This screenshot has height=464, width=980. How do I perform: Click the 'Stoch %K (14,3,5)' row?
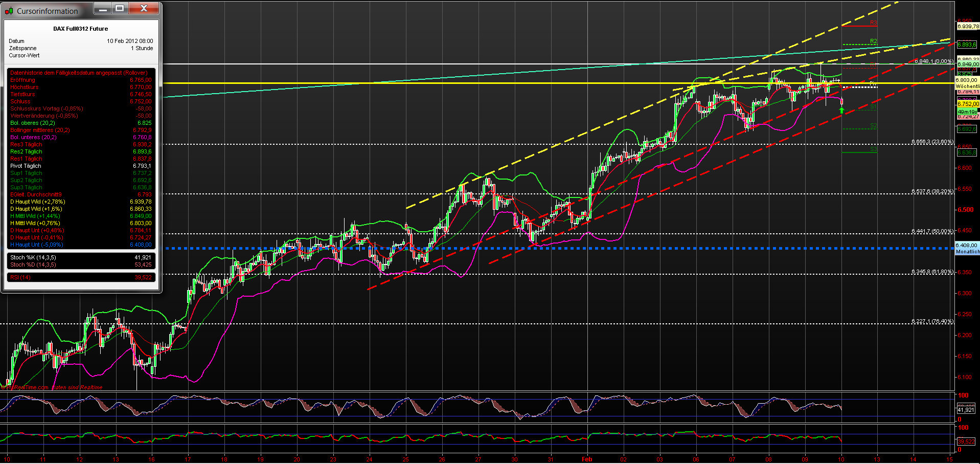pos(81,257)
